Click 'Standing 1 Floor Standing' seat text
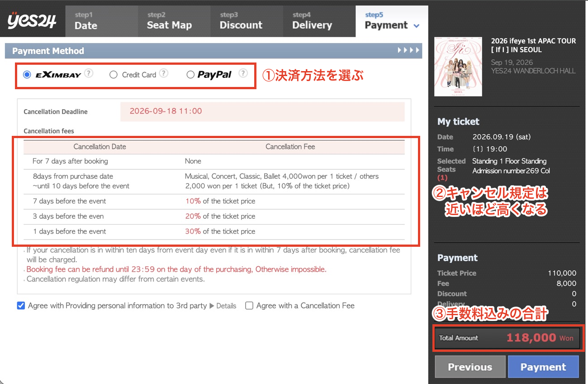This screenshot has width=588, height=384. click(509, 161)
